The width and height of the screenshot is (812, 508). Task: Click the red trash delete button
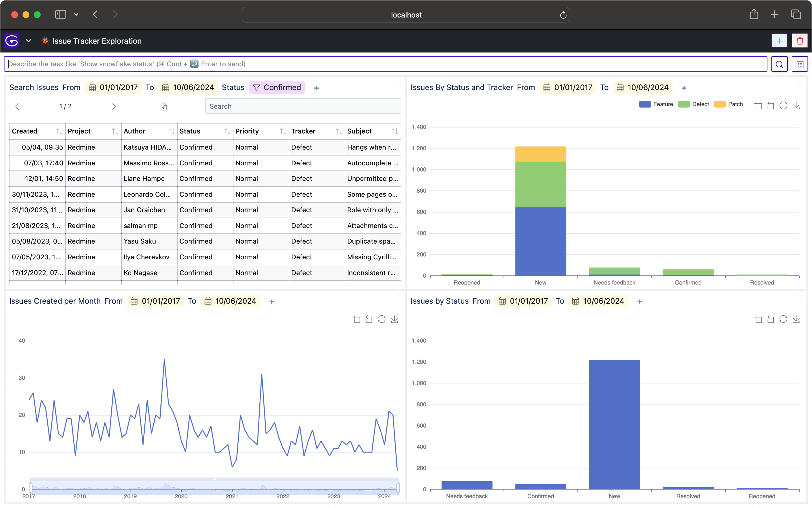800,41
